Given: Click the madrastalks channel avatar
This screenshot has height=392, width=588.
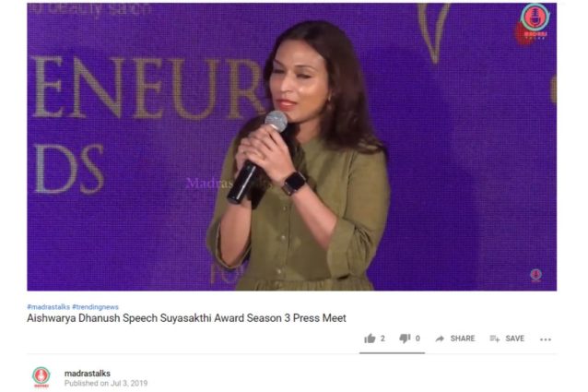Looking at the screenshot, I should coord(41,376).
